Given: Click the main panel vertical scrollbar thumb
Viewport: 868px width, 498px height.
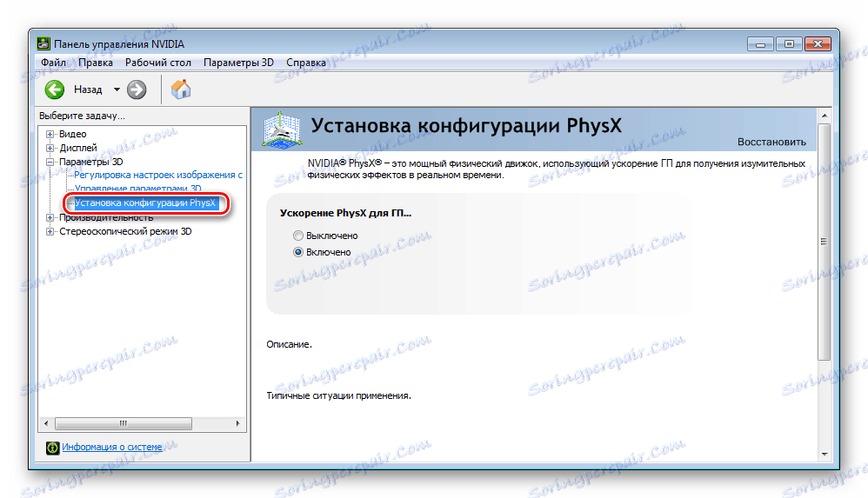Looking at the screenshot, I should [825, 242].
